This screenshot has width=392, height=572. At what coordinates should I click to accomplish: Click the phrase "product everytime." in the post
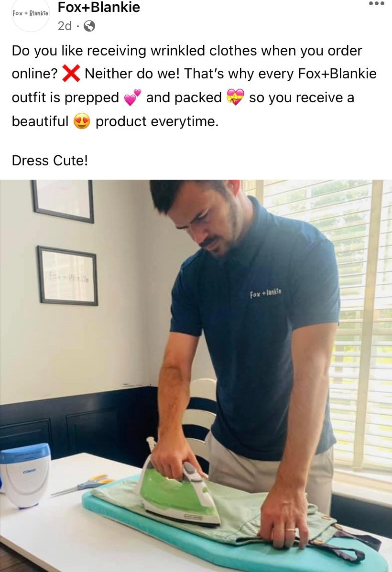click(157, 121)
